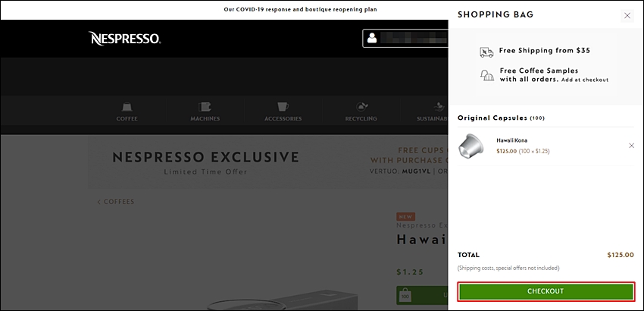Click the Nespresso logo
The width and height of the screenshot is (644, 311).
coord(125,39)
